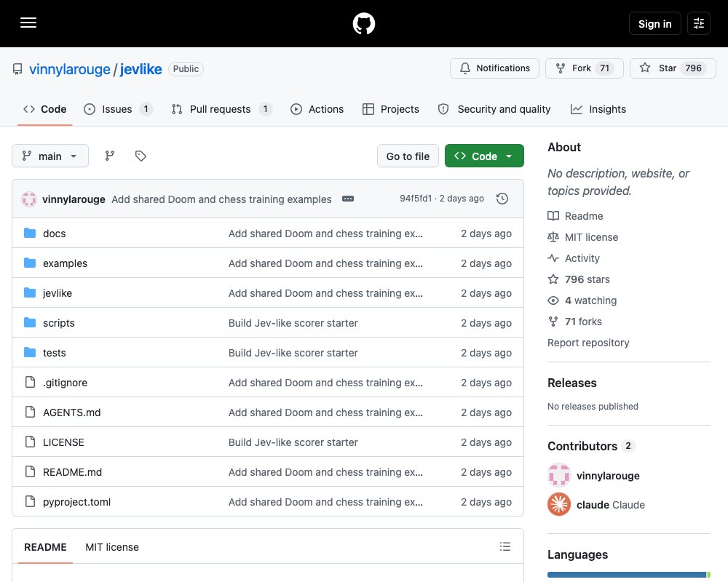Open the Releases heading link
Image resolution: width=728 pixels, height=582 pixels.
[572, 383]
